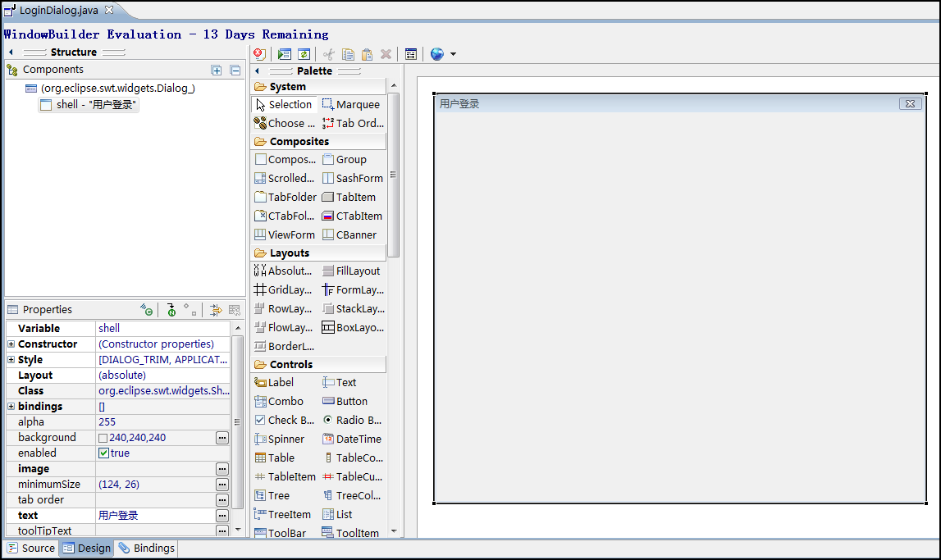Image resolution: width=941 pixels, height=560 pixels.
Task: Click the Copy icon in designer toolbar
Action: click(x=348, y=54)
